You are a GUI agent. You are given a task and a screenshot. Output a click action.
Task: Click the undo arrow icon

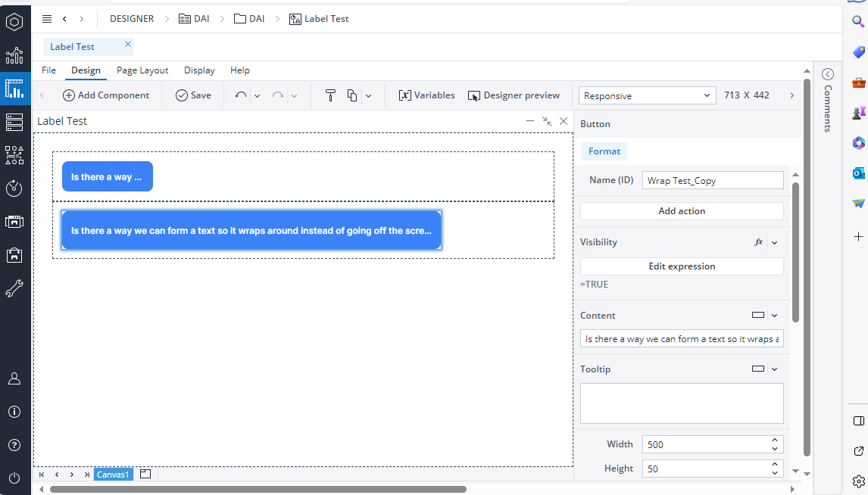click(x=241, y=95)
